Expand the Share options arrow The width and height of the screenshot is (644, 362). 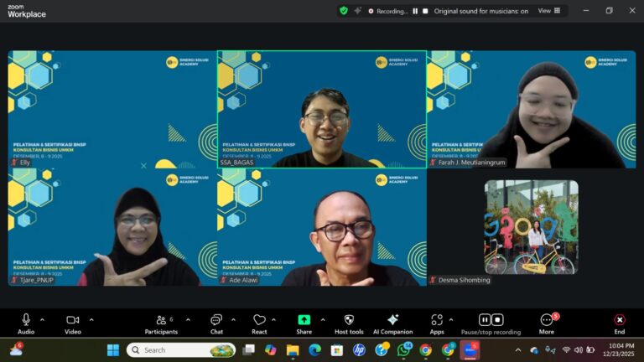click(324, 319)
